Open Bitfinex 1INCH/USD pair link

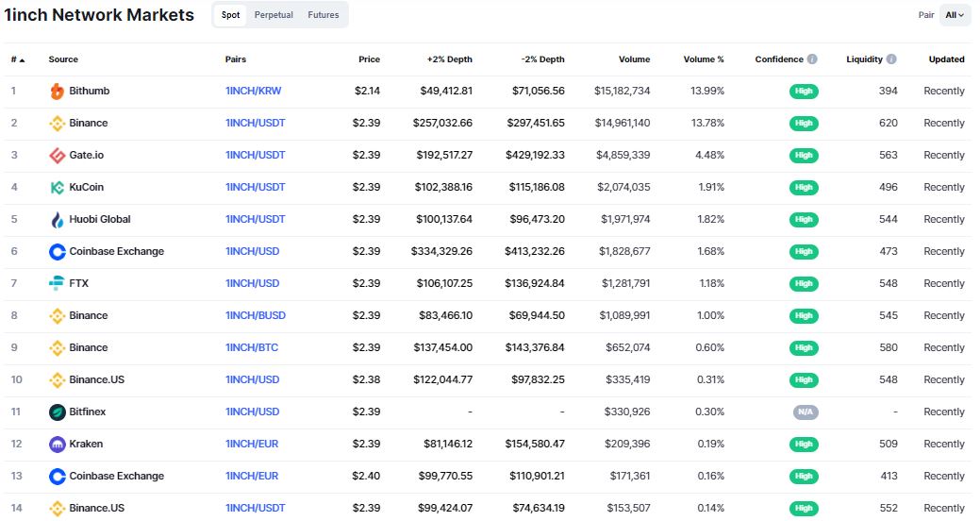[x=253, y=412]
